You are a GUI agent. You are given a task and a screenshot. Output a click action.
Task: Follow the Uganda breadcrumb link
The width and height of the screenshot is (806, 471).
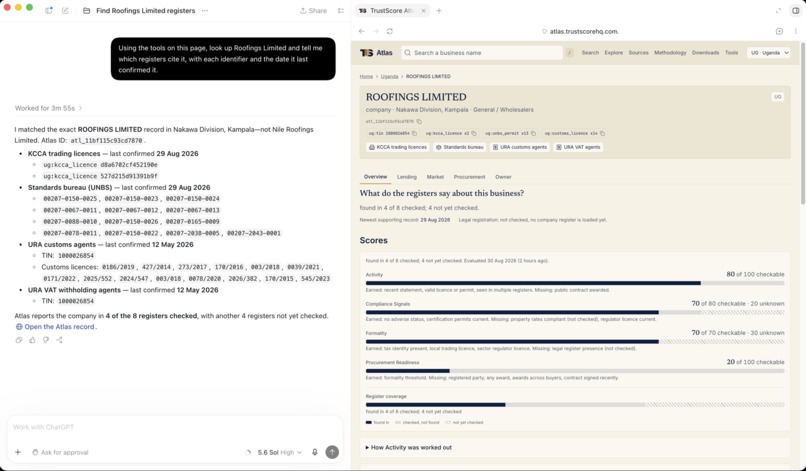click(x=389, y=76)
